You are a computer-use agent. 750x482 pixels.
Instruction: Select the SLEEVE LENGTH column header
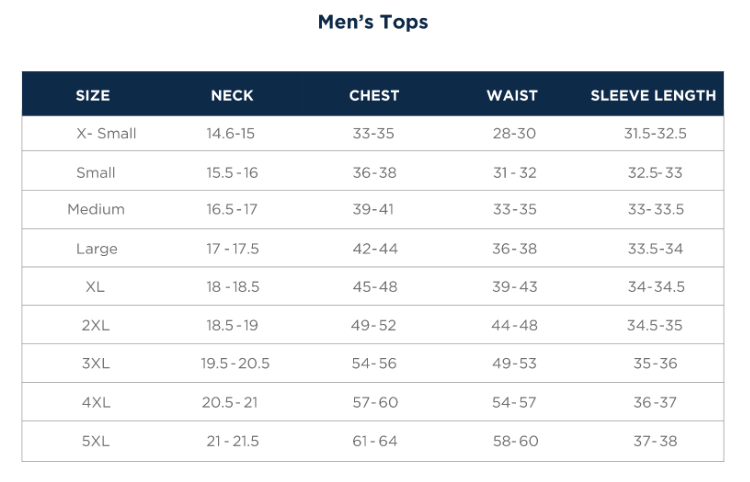click(x=653, y=96)
